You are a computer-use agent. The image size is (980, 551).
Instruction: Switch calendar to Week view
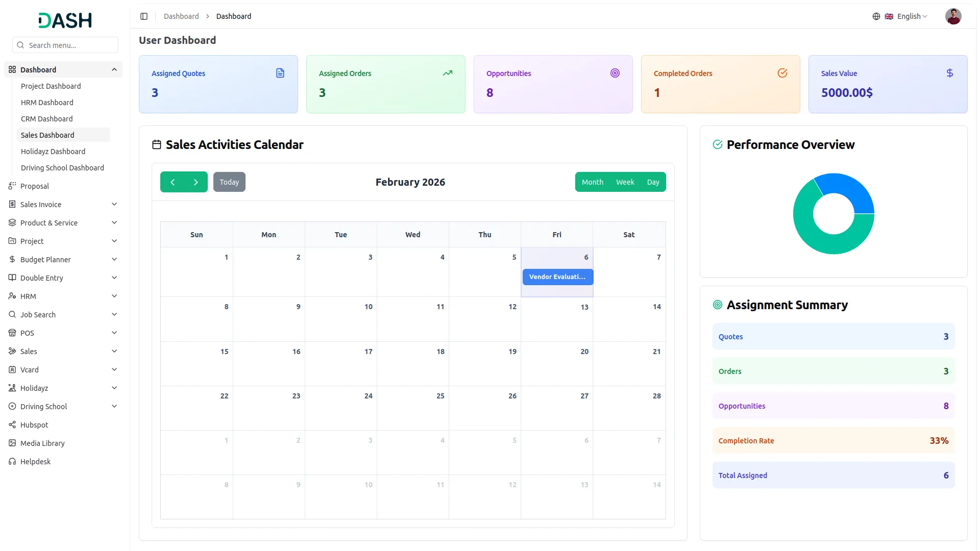[x=625, y=182]
